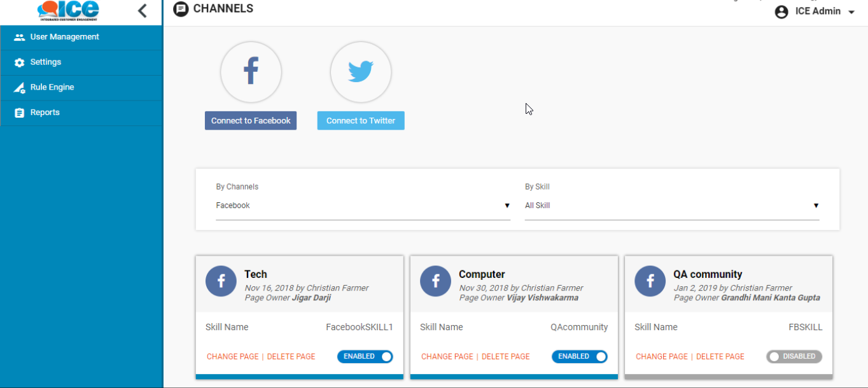Toggle off the Computer page switch
This screenshot has width=868, height=388.
580,357
